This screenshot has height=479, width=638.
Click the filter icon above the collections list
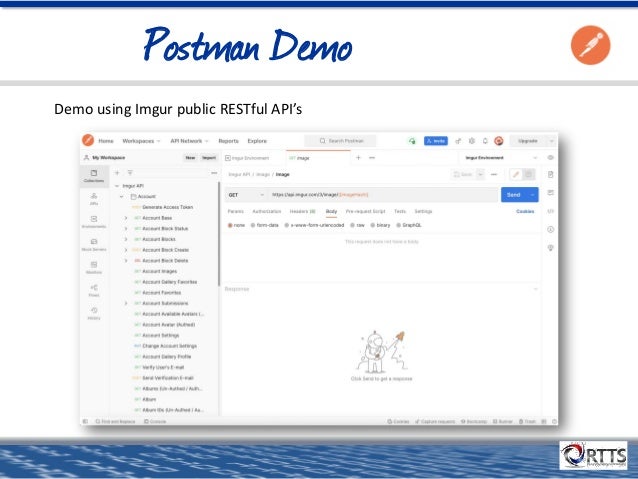[x=130, y=173]
